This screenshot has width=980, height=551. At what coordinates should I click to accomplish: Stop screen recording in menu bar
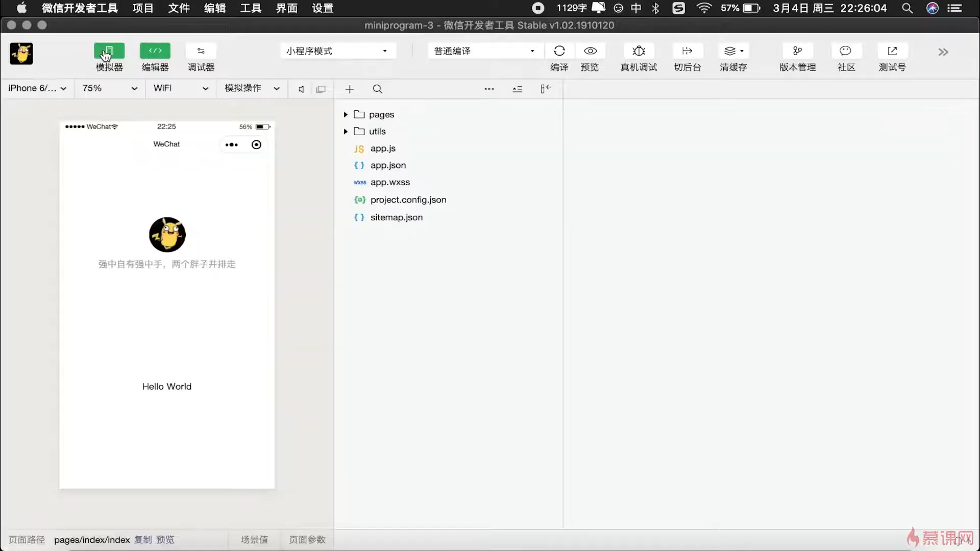click(x=538, y=8)
